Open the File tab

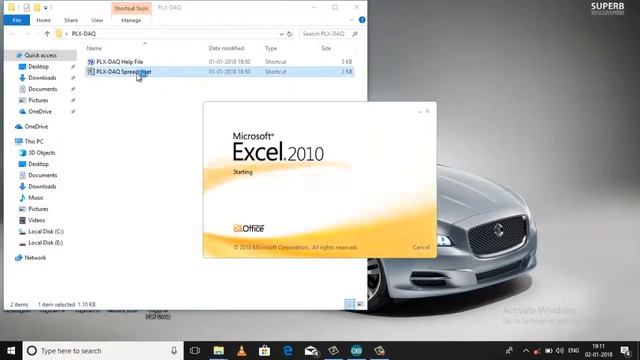17,20
